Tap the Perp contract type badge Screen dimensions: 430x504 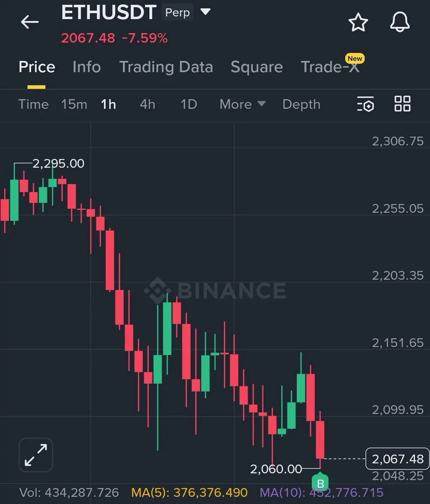(177, 13)
